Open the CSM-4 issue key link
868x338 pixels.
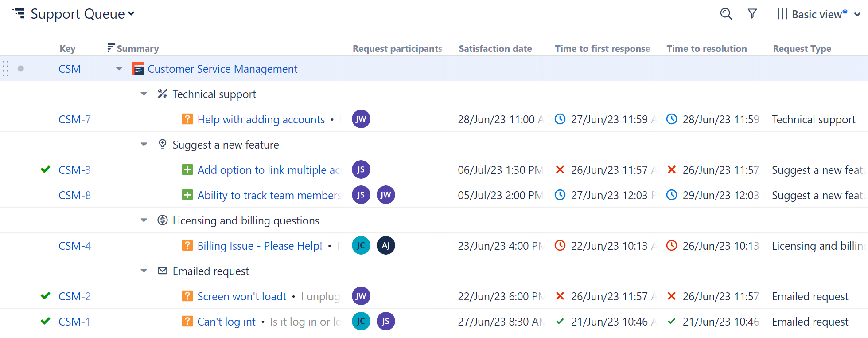coord(74,246)
